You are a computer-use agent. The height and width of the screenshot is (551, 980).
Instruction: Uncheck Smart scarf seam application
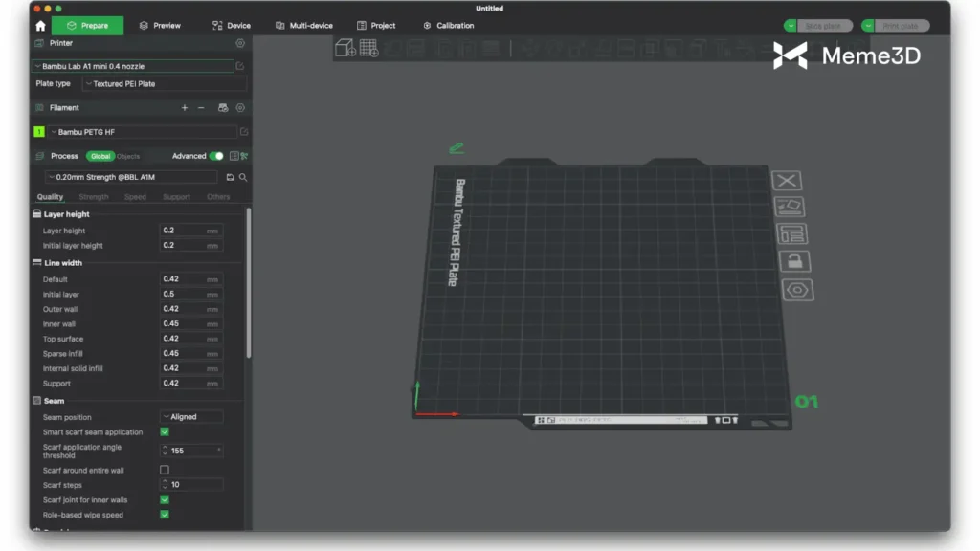tap(165, 432)
